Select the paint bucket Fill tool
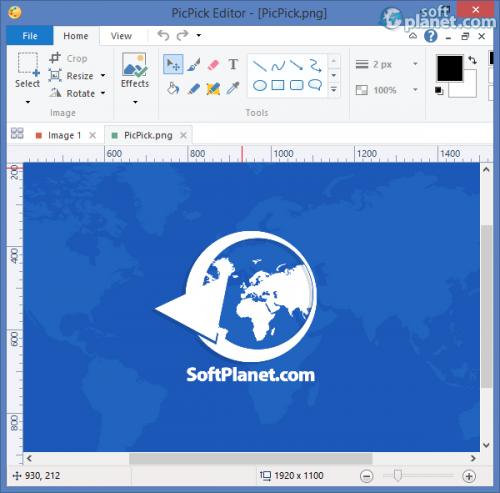 [x=173, y=88]
